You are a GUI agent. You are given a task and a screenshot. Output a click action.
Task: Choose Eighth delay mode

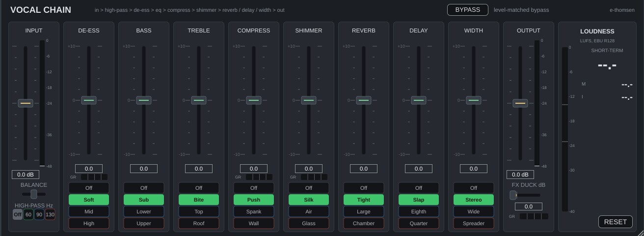pyautogui.click(x=419, y=211)
